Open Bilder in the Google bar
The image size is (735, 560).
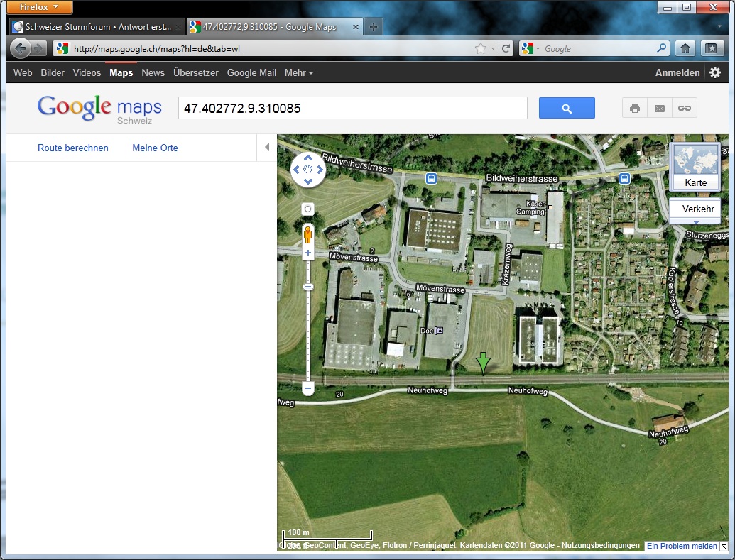(x=53, y=72)
